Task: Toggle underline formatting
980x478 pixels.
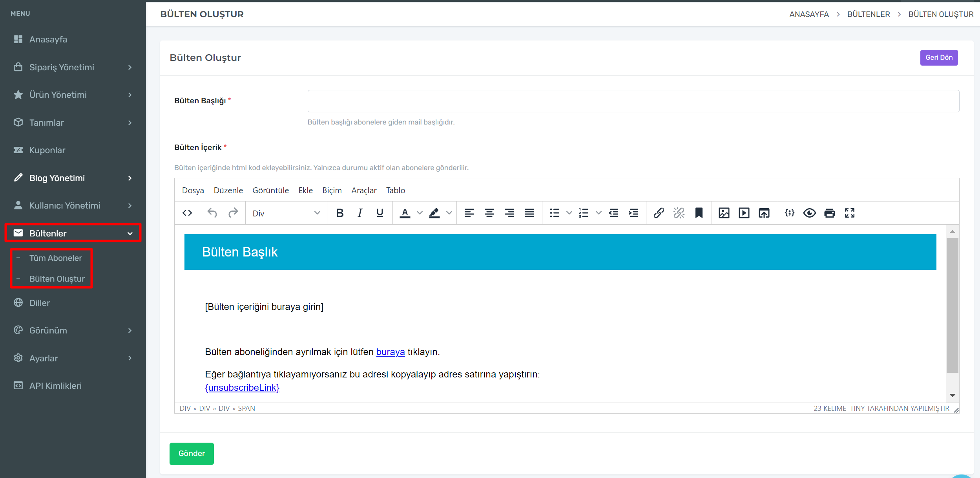Action: (x=380, y=213)
